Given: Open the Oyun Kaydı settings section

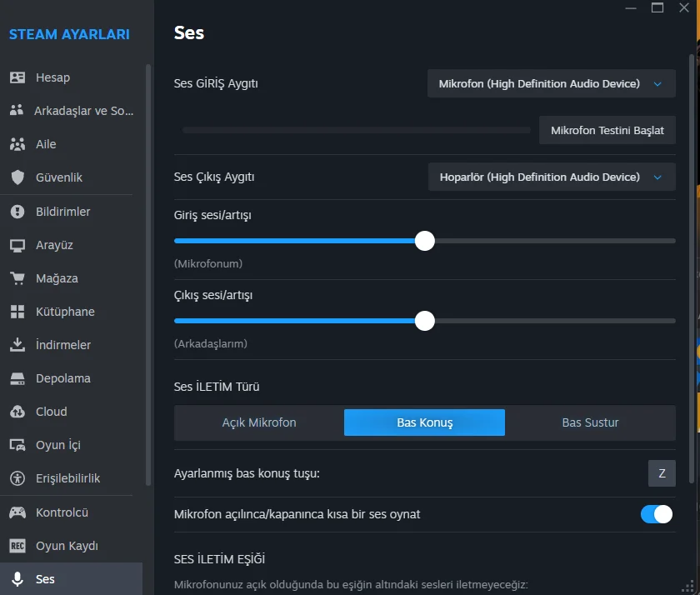Looking at the screenshot, I should pyautogui.click(x=67, y=546).
